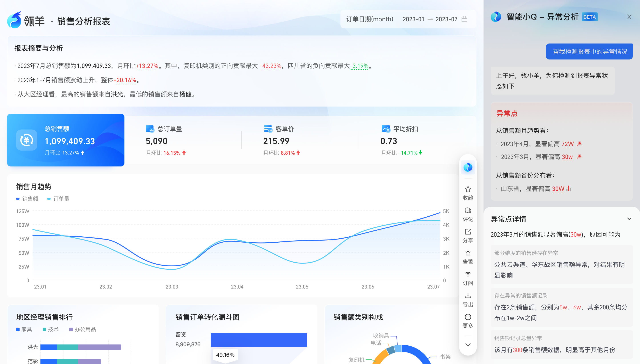Collapse floating toolbar with bottom chevron

pos(468,345)
